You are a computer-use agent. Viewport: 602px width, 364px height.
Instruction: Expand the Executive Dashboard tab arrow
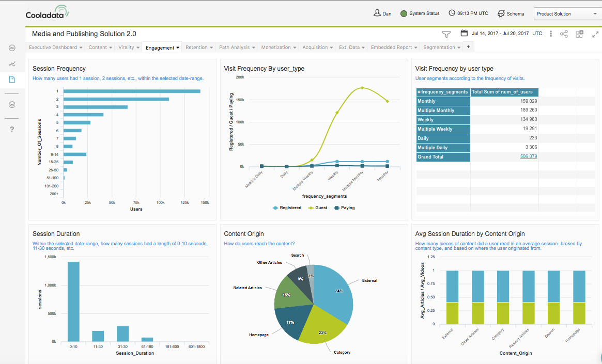(81, 48)
